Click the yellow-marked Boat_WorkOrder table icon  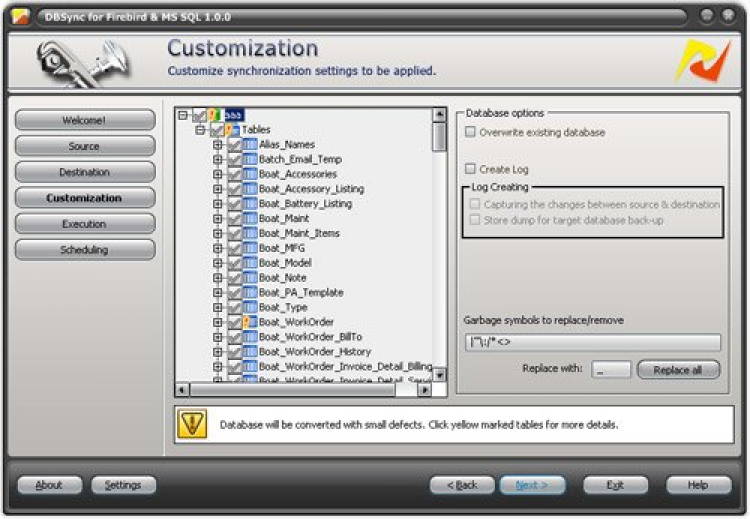[250, 322]
